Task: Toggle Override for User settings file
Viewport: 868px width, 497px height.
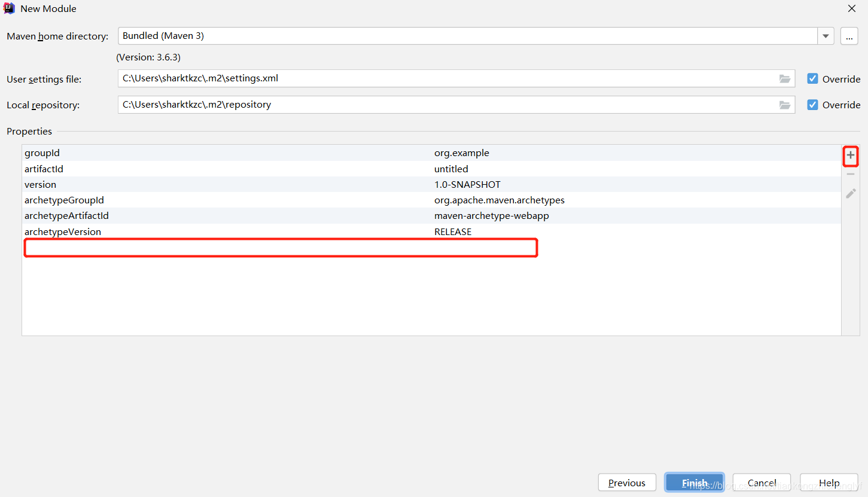Action: (812, 78)
